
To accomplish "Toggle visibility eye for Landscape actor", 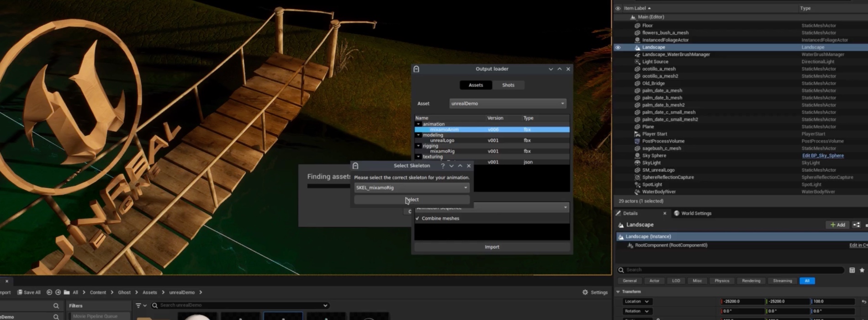I will tap(618, 48).
